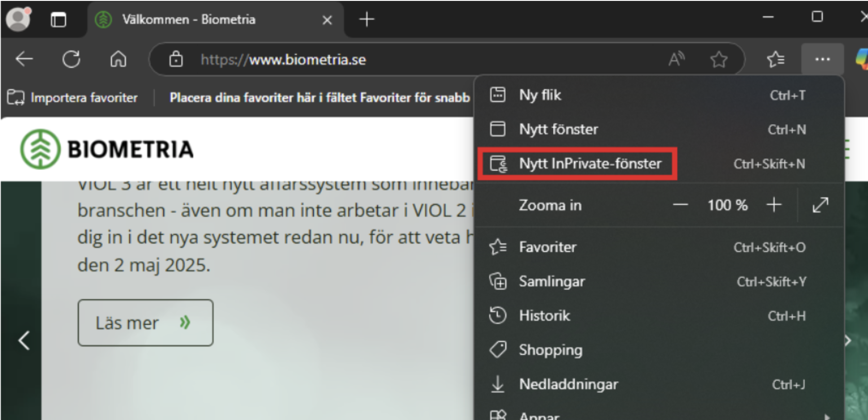Enter full screen with expand arrows icon
The image size is (868, 420).
[x=820, y=205]
